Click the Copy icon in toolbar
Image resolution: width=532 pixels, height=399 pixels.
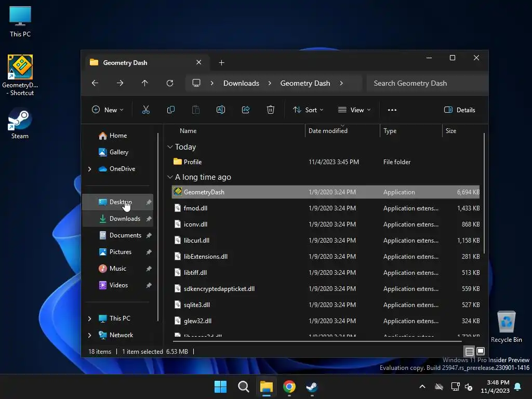tap(170, 110)
